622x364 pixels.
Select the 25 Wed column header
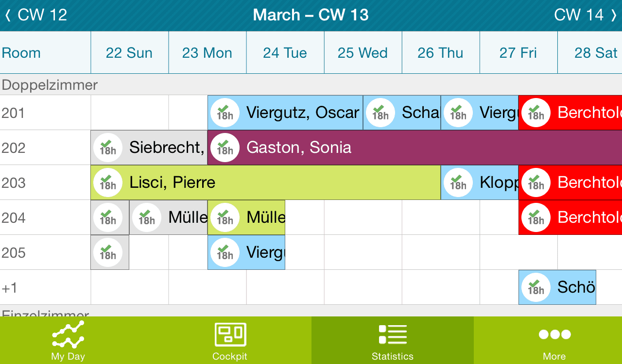tap(363, 53)
